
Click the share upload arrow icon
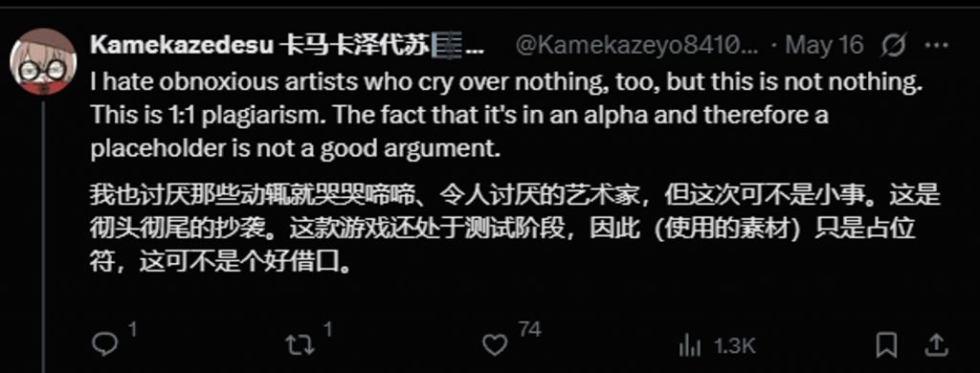click(937, 345)
